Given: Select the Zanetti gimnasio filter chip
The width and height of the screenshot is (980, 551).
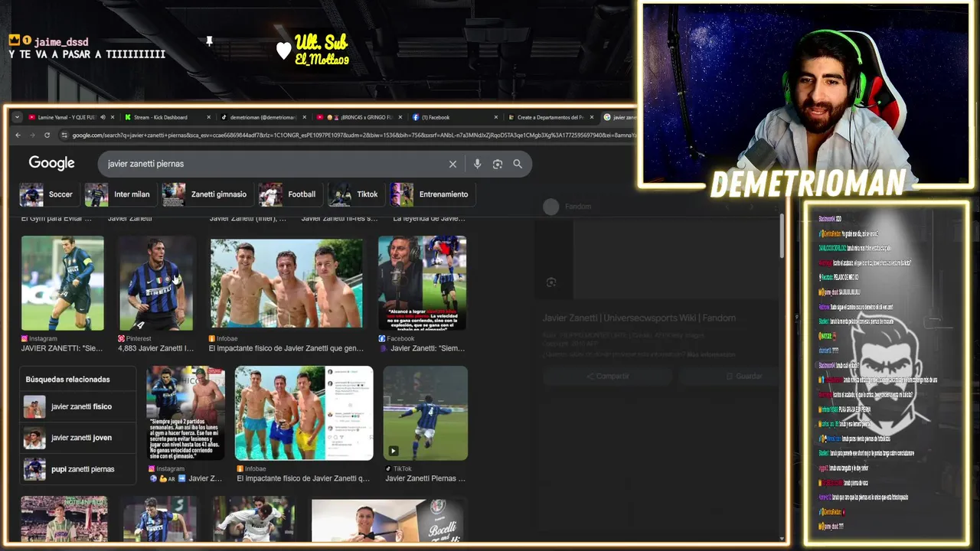Looking at the screenshot, I should tap(207, 194).
